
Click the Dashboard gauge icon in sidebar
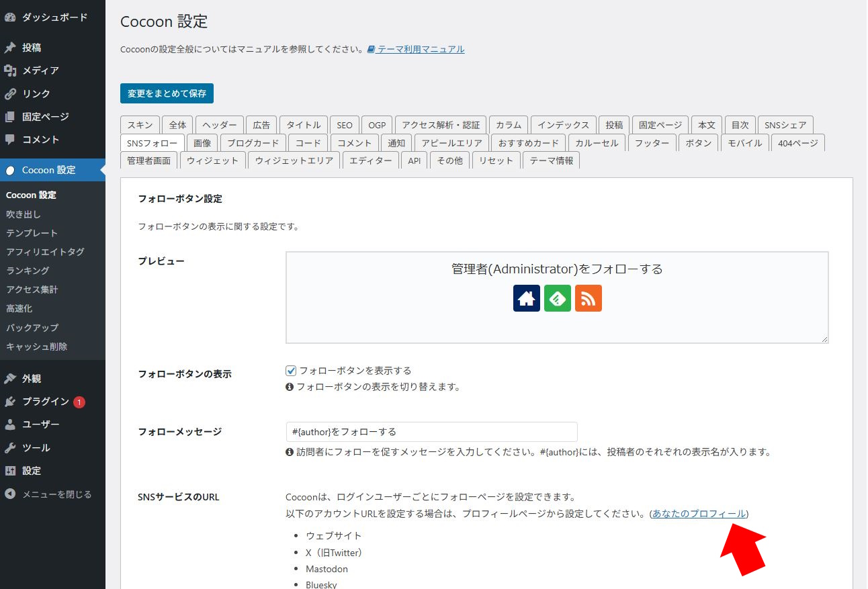pyautogui.click(x=10, y=17)
